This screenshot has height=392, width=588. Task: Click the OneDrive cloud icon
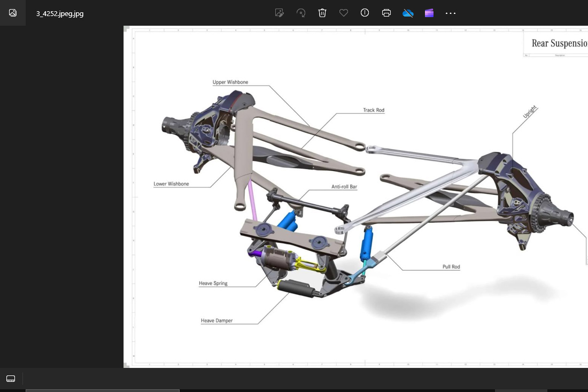point(408,13)
